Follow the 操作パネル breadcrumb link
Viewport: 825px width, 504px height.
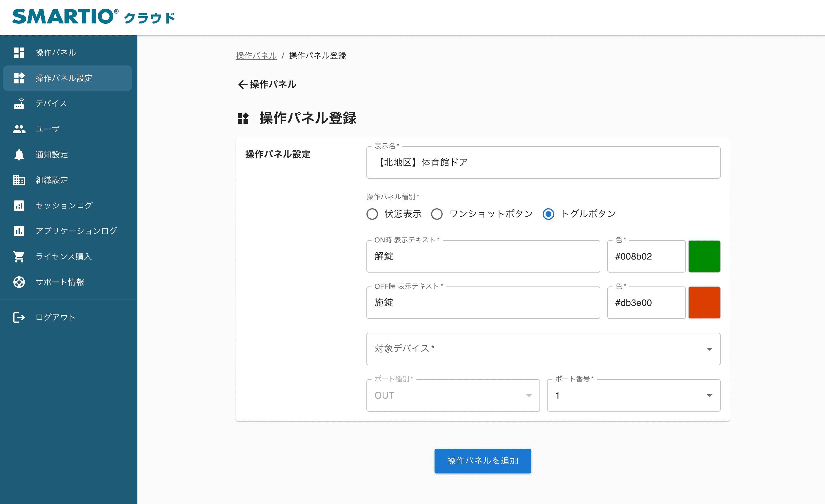point(256,56)
